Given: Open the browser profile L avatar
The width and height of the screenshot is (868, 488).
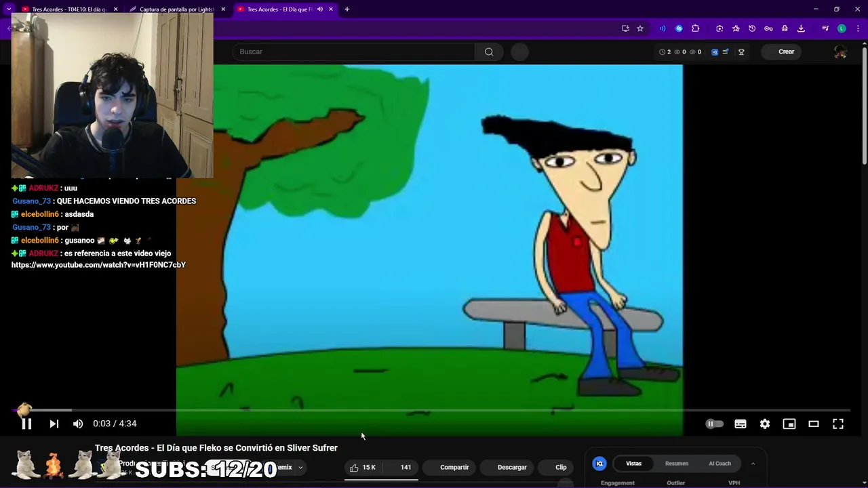Looking at the screenshot, I should coord(842,28).
